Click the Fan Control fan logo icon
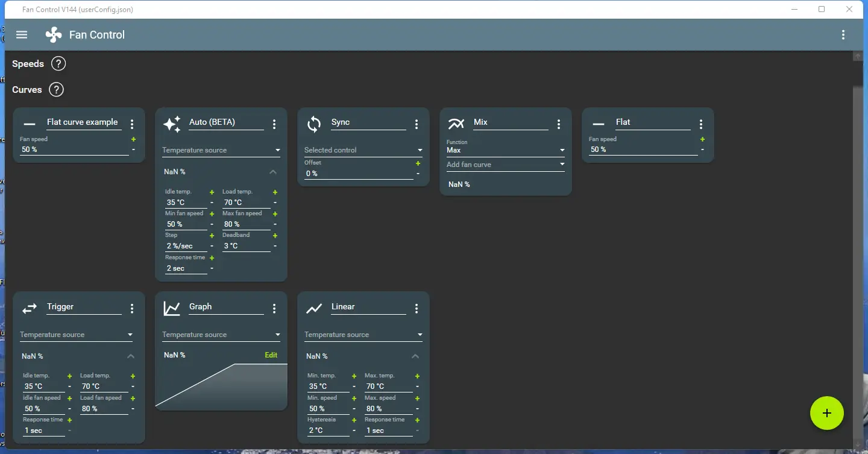The height and width of the screenshot is (454, 868). click(54, 35)
